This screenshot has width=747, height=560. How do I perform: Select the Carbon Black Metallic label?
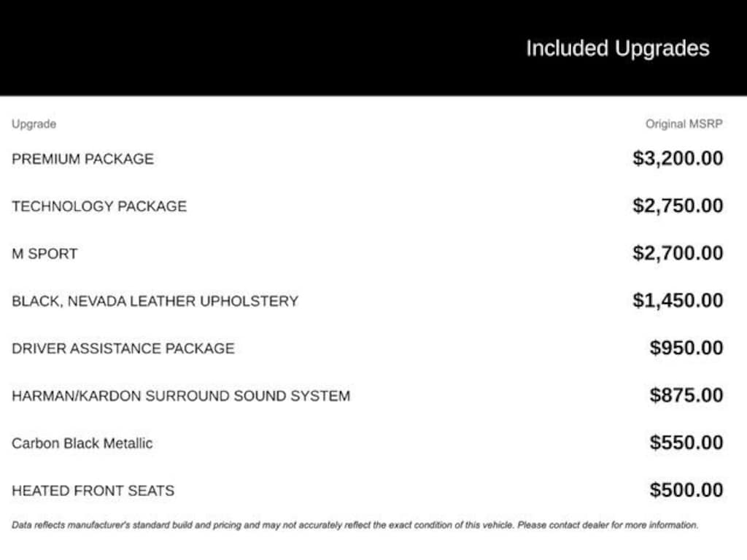tap(82, 443)
